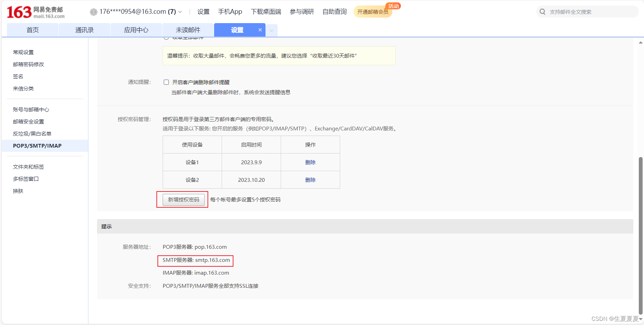Open 换肤 in the sidebar
This screenshot has height=325, width=644.
pos(18,191)
